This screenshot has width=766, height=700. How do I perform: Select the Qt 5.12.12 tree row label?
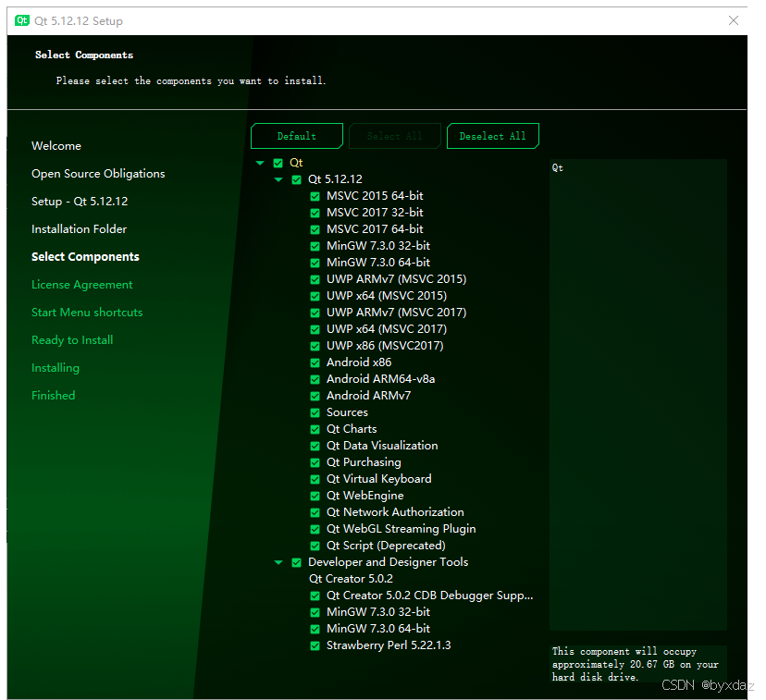click(x=335, y=179)
